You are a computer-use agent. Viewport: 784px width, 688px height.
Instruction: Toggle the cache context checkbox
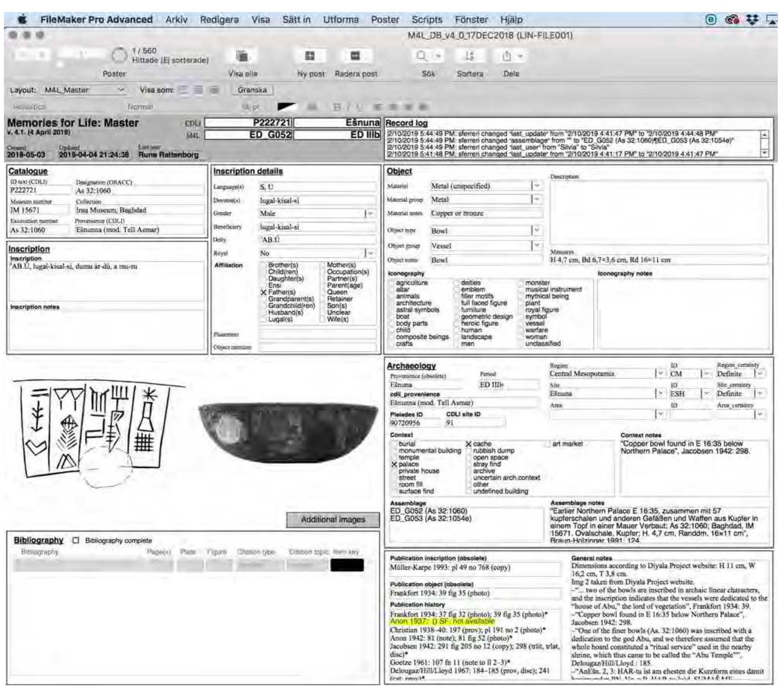click(468, 444)
